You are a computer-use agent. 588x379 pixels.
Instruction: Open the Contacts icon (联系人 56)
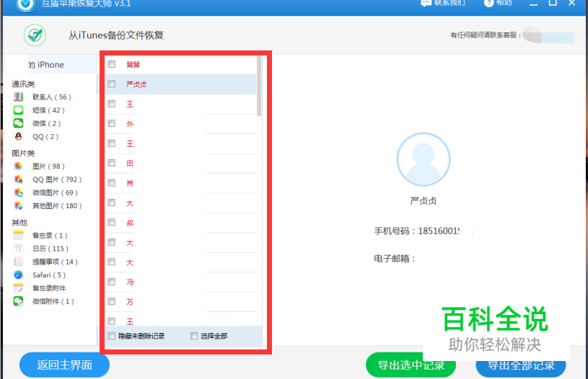(x=18, y=97)
